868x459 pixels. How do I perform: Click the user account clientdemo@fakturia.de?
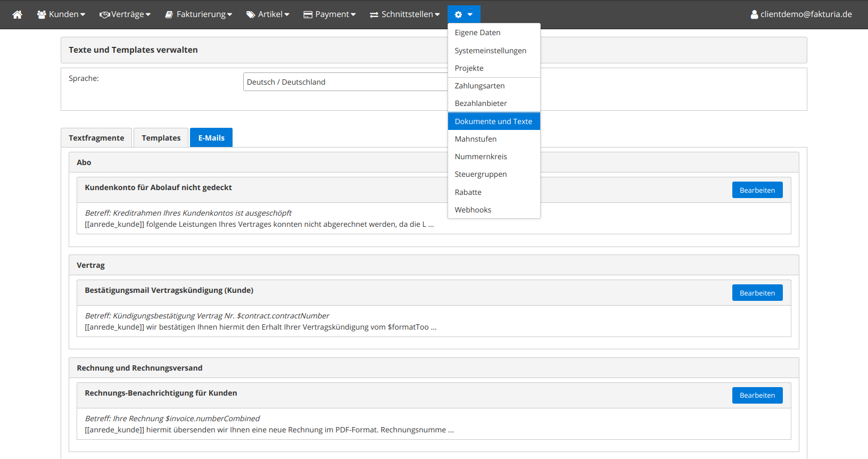click(801, 14)
